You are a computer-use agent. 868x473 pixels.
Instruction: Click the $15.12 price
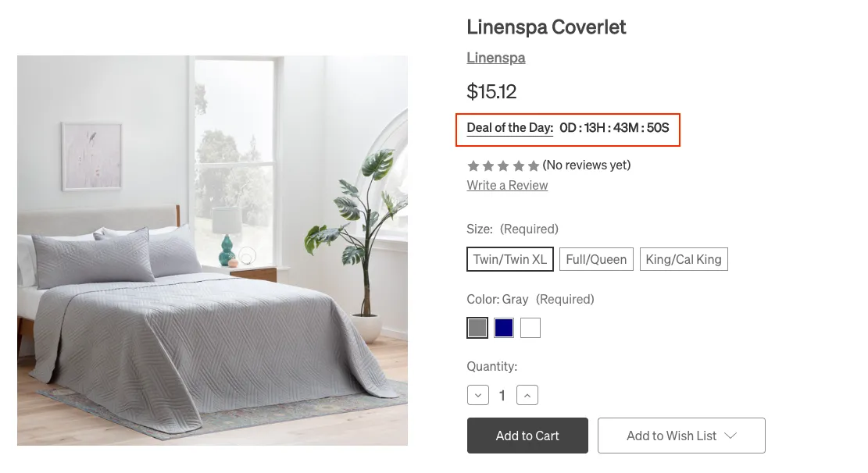point(491,92)
